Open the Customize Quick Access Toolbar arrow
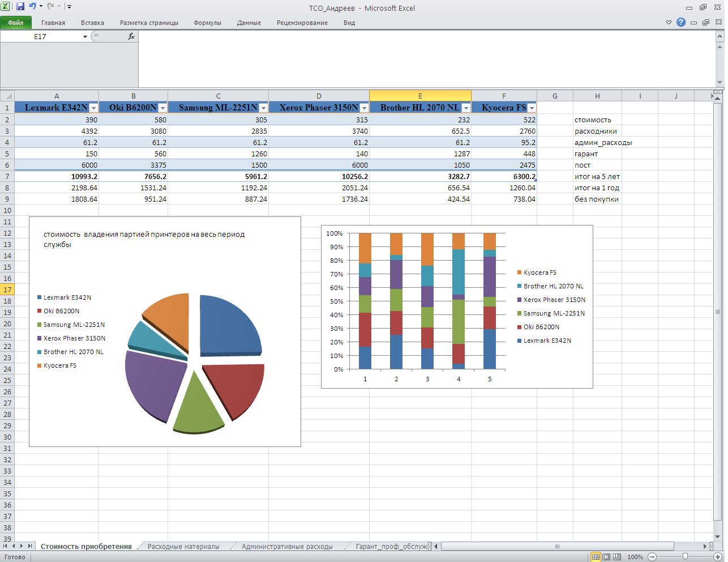Image resolution: width=728 pixels, height=562 pixels. click(x=69, y=7)
